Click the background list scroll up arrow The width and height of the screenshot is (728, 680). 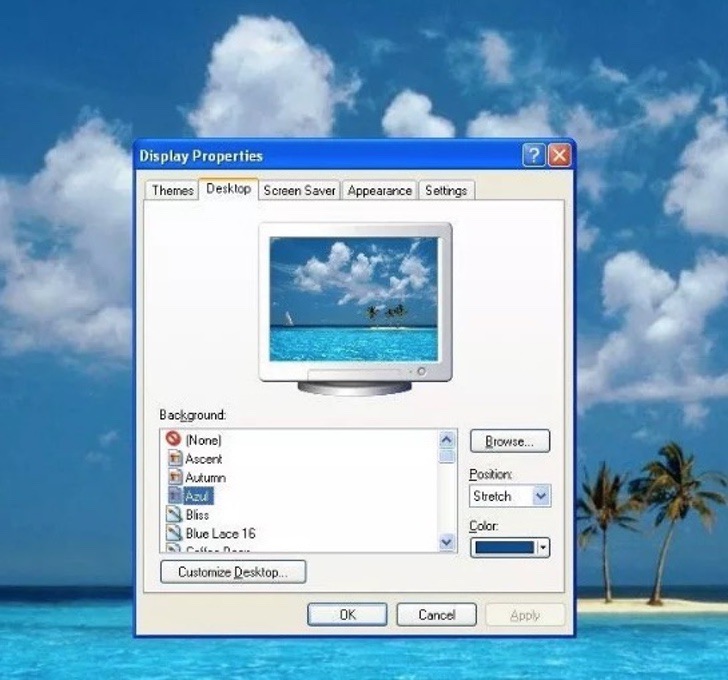point(447,439)
